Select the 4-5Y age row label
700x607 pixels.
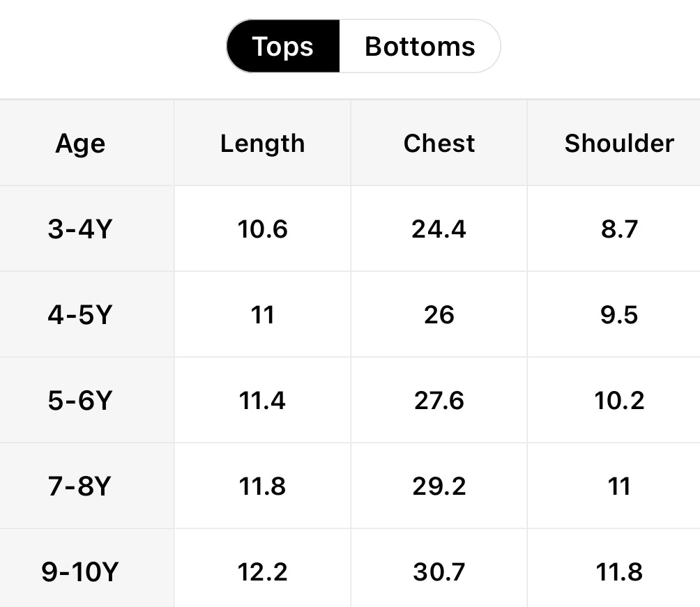click(x=80, y=315)
